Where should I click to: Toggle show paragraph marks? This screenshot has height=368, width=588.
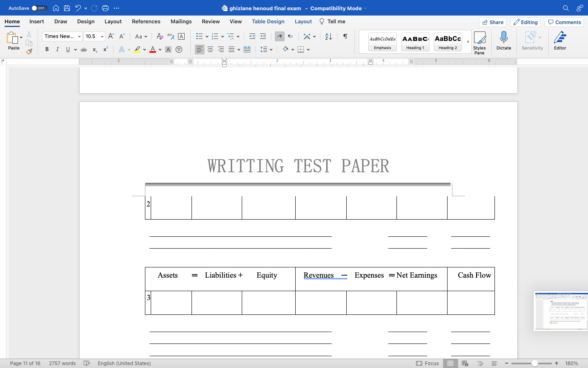[345, 36]
